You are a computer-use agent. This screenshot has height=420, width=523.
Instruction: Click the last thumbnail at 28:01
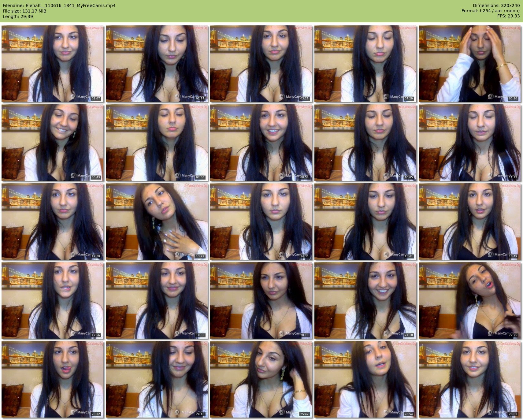click(469, 379)
